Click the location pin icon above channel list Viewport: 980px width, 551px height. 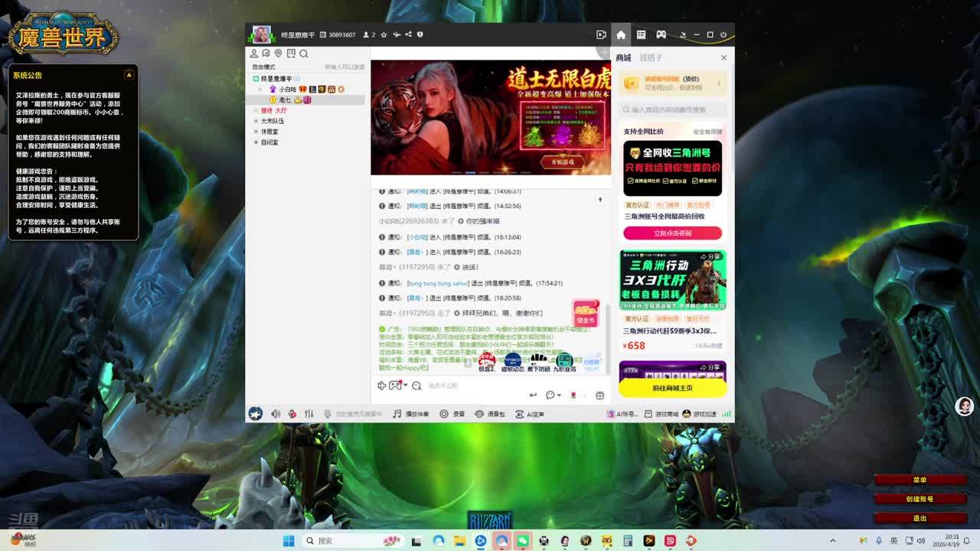pos(279,54)
